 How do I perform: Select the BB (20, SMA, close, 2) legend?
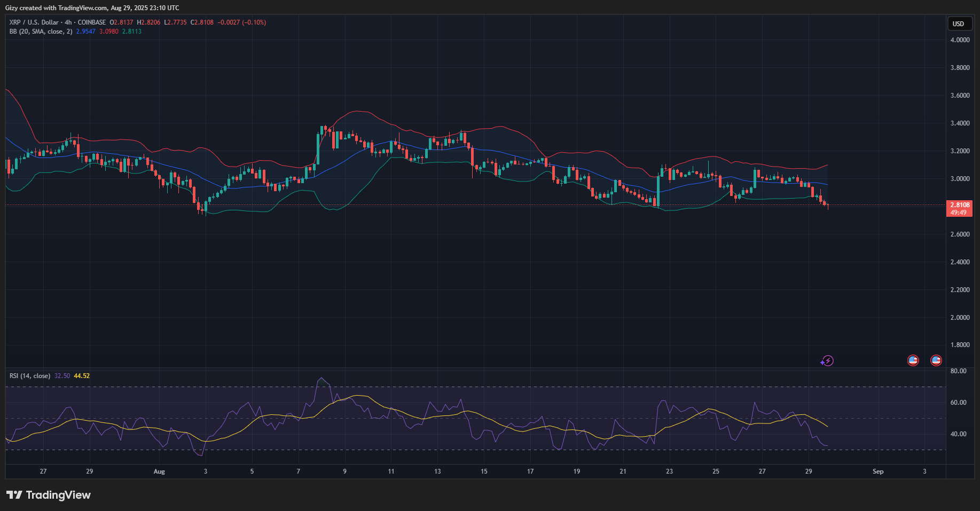pos(41,32)
